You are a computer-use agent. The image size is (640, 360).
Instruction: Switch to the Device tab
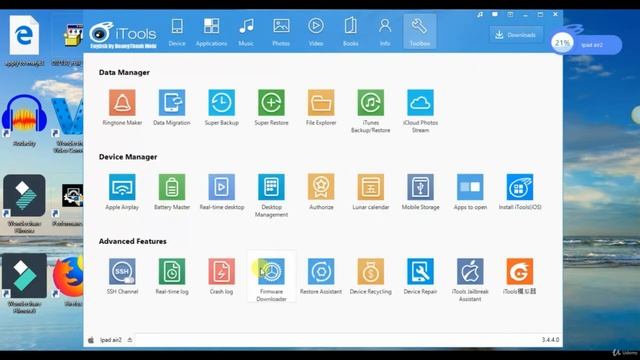coord(177,32)
